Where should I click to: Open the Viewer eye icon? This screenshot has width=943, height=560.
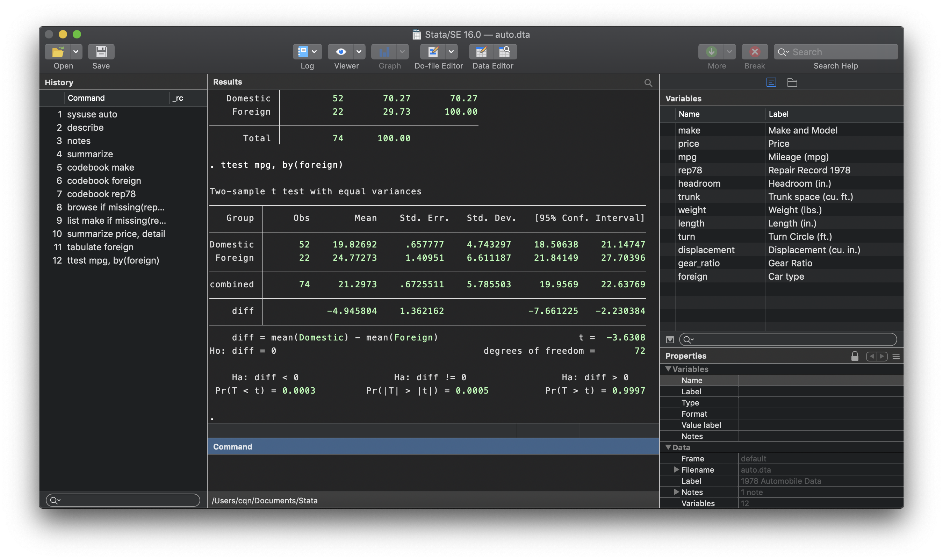pyautogui.click(x=341, y=52)
